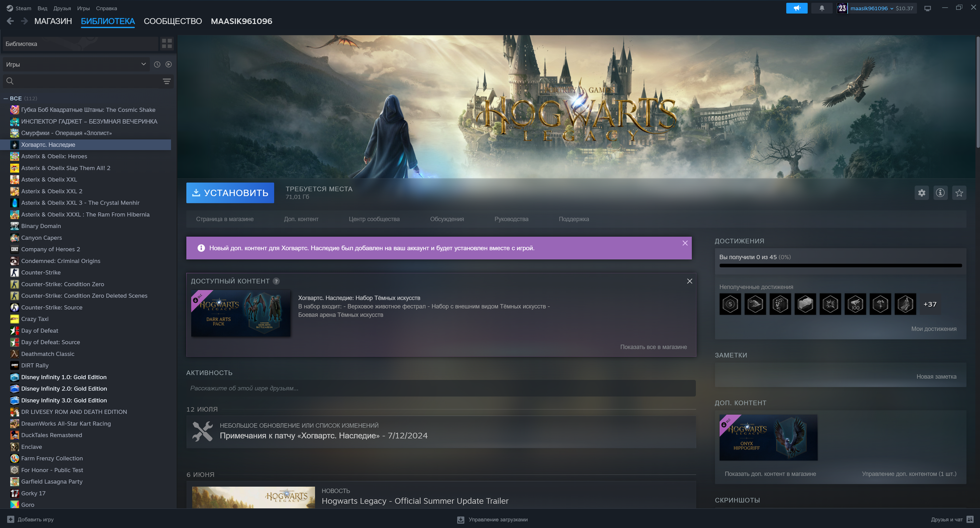The image size is (980, 528).
Task: Click Показать все в магазине
Action: tap(653, 347)
